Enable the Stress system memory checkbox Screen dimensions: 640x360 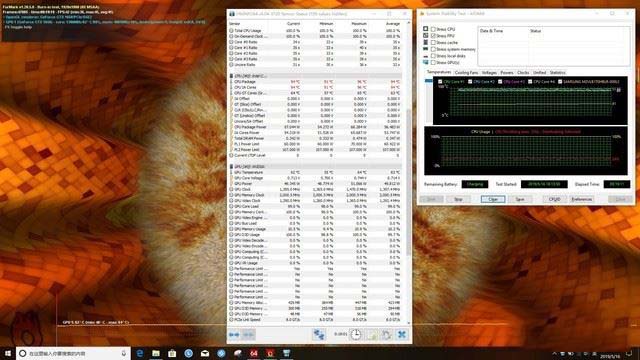[x=433, y=49]
